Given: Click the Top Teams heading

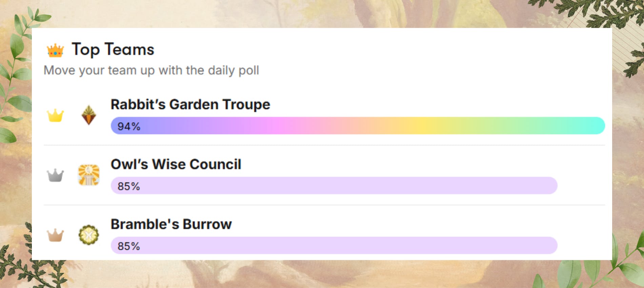Looking at the screenshot, I should [113, 49].
